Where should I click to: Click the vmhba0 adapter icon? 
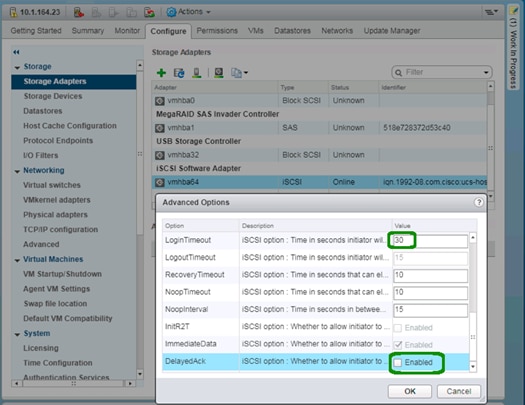tap(160, 101)
